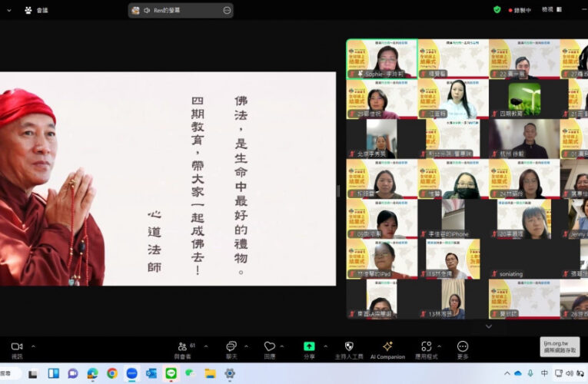Screen dimensions: 588x384
Task: Select the soniating participant tile
Action: [524, 259]
